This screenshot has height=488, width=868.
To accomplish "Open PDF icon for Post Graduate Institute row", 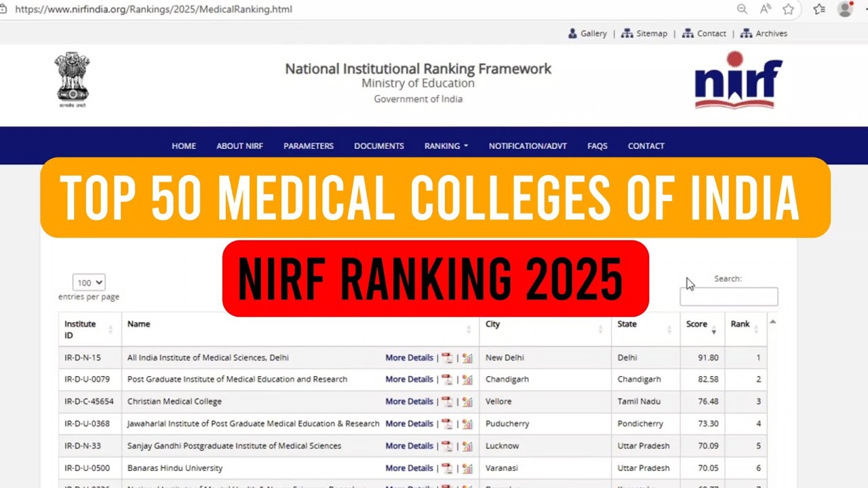I will click(447, 380).
